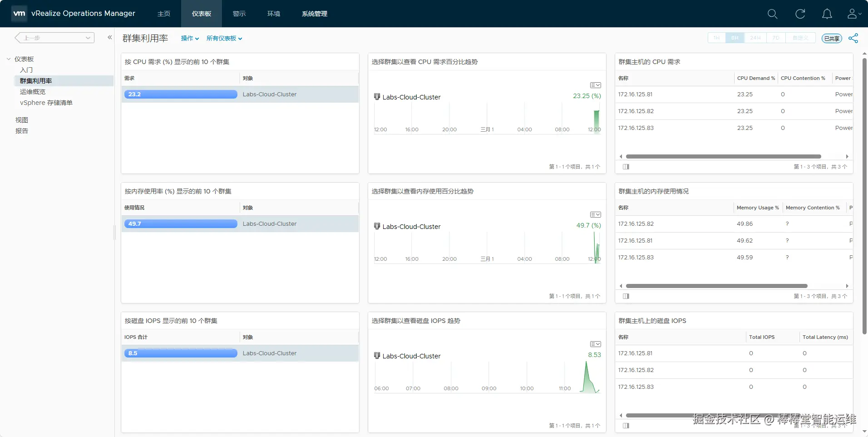Click horizontal scrollbar in CPU host table

723,156
